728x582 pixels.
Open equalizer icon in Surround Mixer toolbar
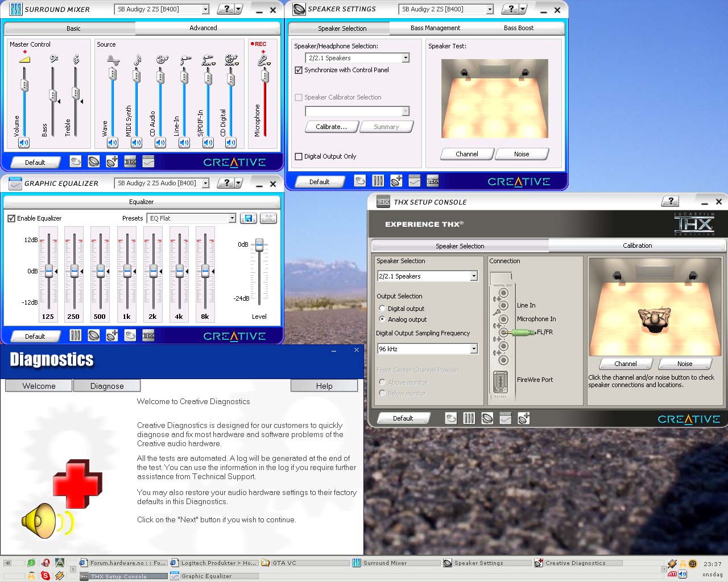click(148, 162)
